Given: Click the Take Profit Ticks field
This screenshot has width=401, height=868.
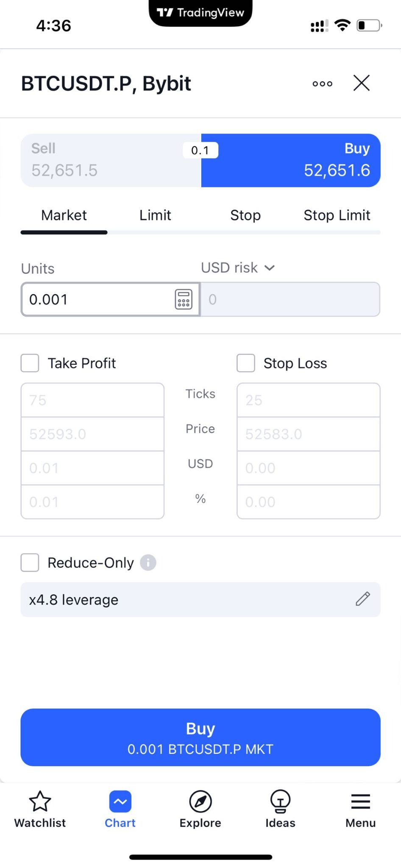Looking at the screenshot, I should tap(92, 400).
